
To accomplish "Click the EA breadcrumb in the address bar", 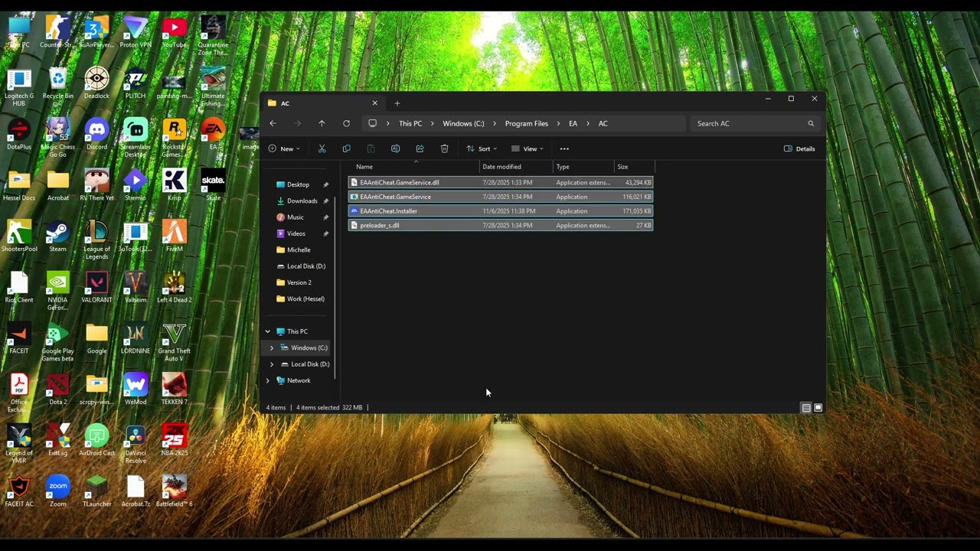I will (x=573, y=123).
